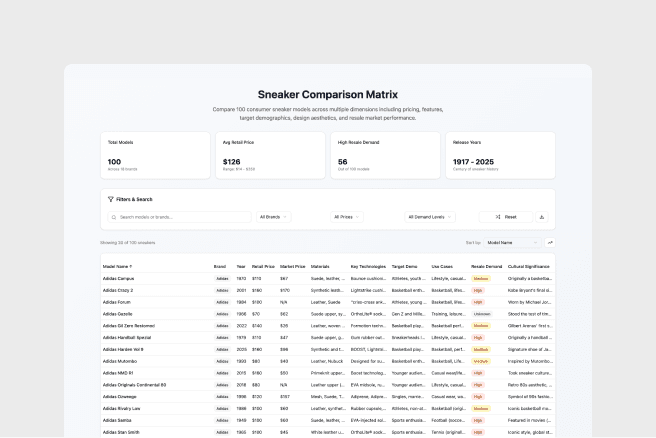Select the Adidas Crazy 2 row name

coord(118,290)
